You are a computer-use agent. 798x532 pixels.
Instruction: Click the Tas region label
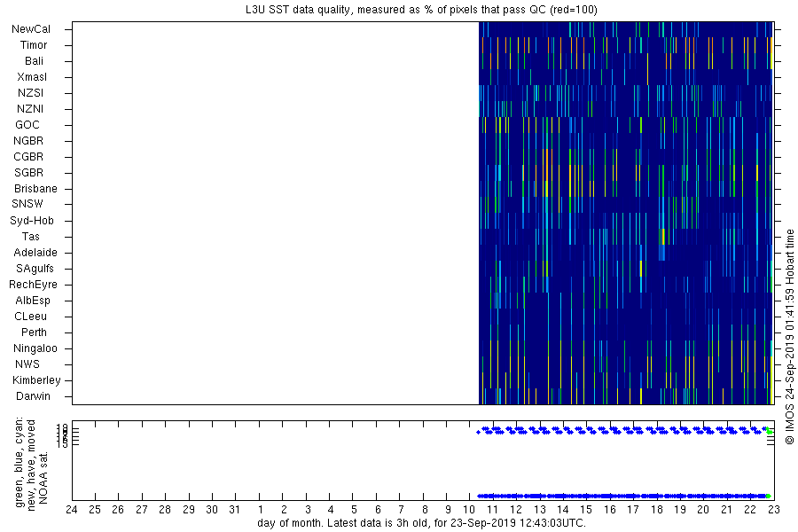[x=30, y=236]
